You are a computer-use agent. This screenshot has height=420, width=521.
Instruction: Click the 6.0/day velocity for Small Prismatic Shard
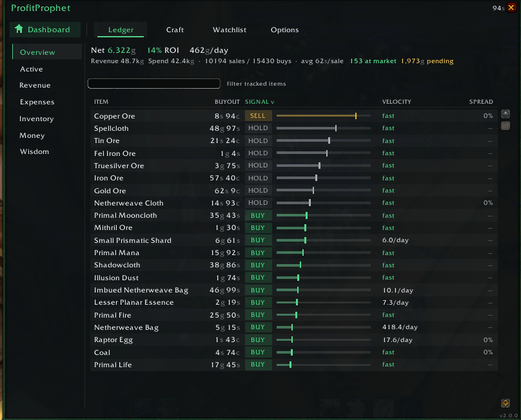click(395, 240)
